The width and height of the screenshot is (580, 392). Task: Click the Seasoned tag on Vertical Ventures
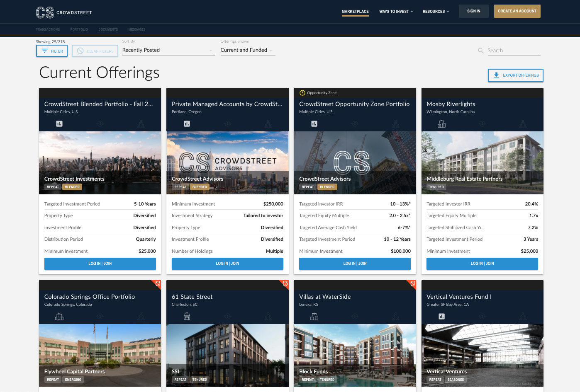click(x=456, y=380)
